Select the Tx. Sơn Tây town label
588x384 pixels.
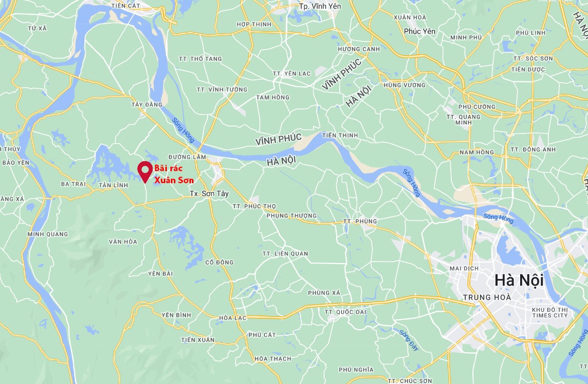(x=209, y=194)
